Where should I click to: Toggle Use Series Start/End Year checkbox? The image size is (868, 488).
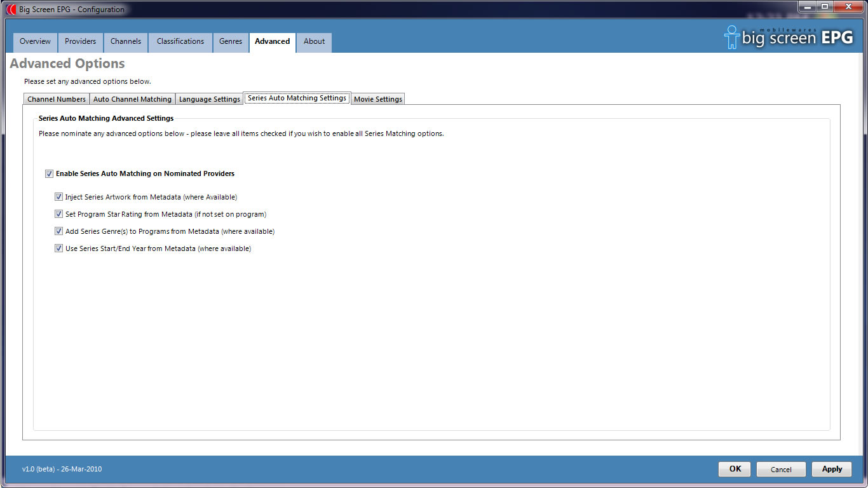tap(58, 248)
